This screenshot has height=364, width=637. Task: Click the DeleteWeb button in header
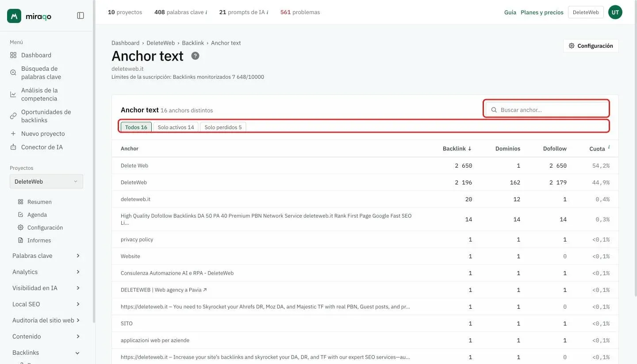coord(586,12)
